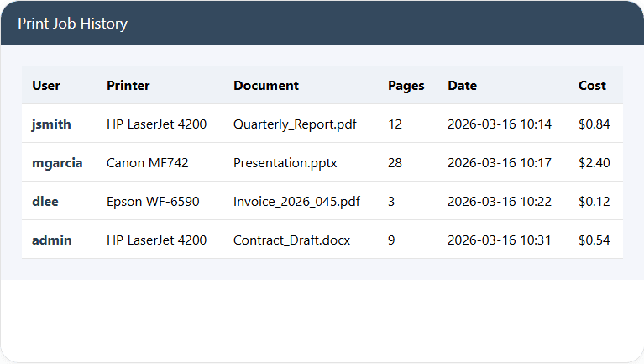
Task: Click date 2026-03-16 10:17
Action: (500, 163)
